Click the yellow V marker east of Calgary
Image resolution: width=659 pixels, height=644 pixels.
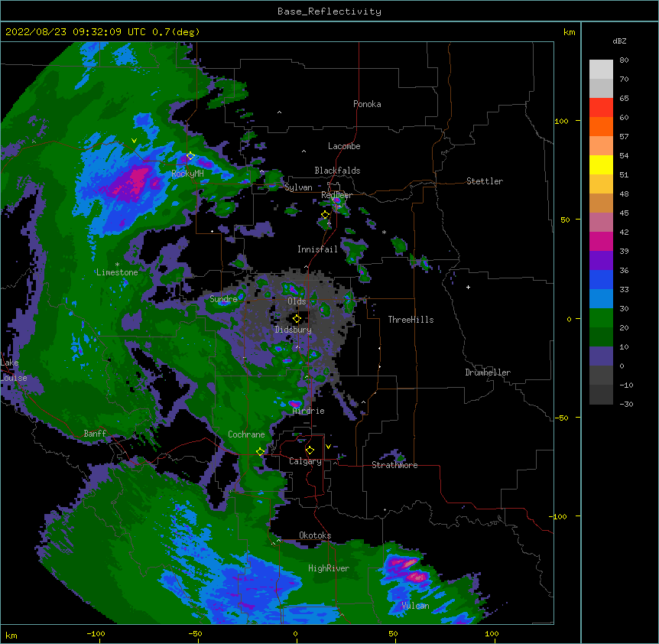328,447
